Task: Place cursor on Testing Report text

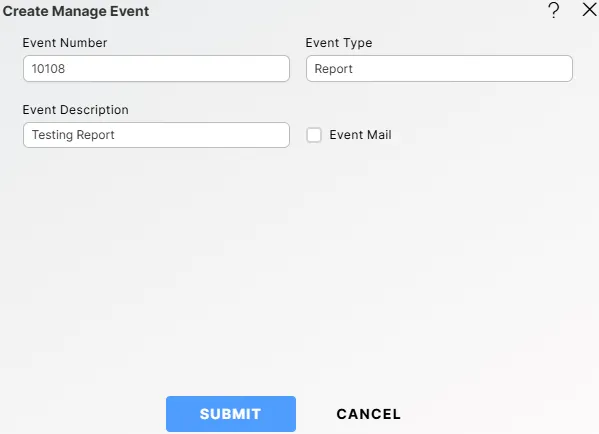Action: point(73,135)
